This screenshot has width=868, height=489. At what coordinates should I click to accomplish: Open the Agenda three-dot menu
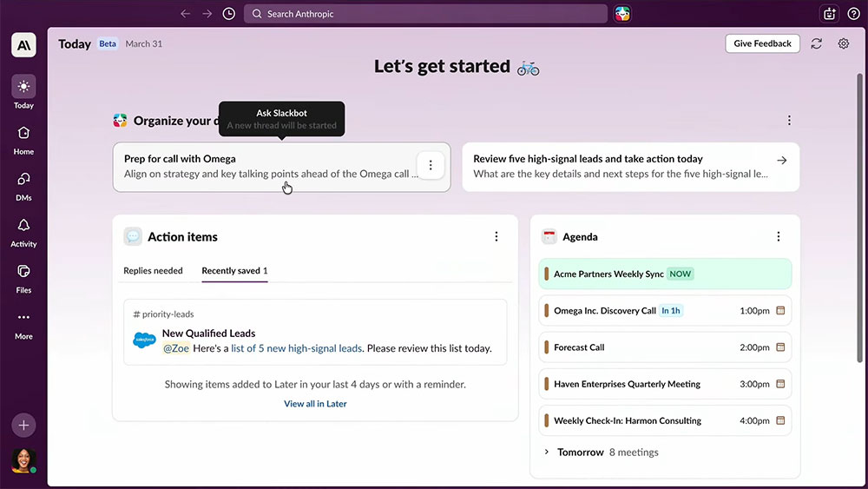(779, 236)
